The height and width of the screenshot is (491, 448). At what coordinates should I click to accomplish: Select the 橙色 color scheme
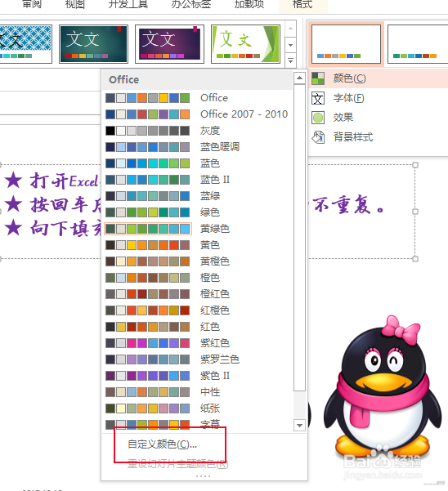197,278
